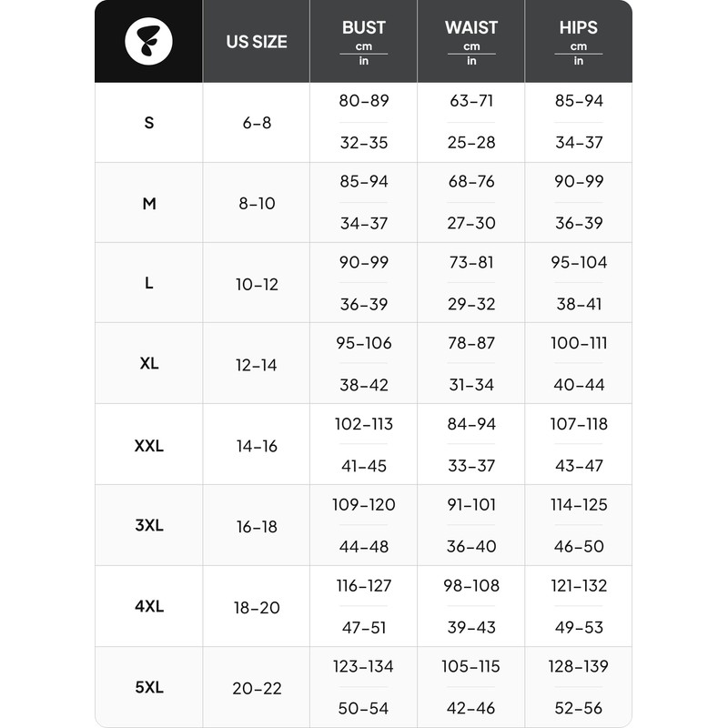728x728 pixels.
Task: Select the XXL size row label
Action: 149,446
